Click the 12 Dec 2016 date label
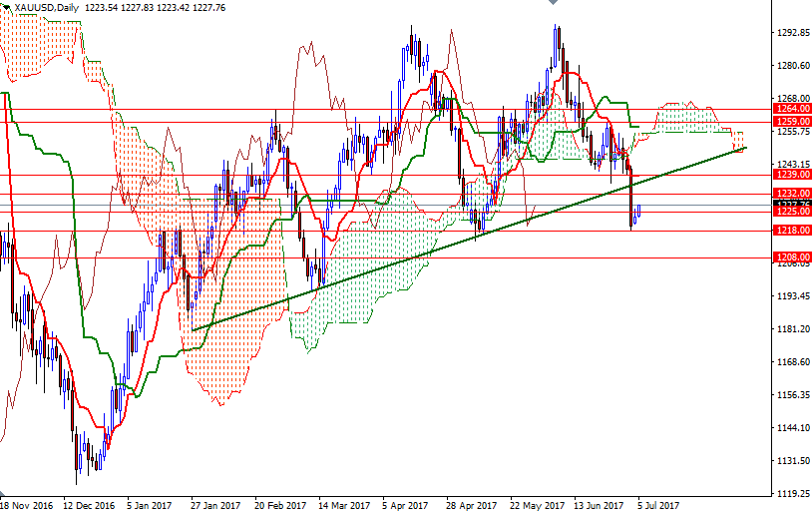The width and height of the screenshot is (812, 513). 88,505
